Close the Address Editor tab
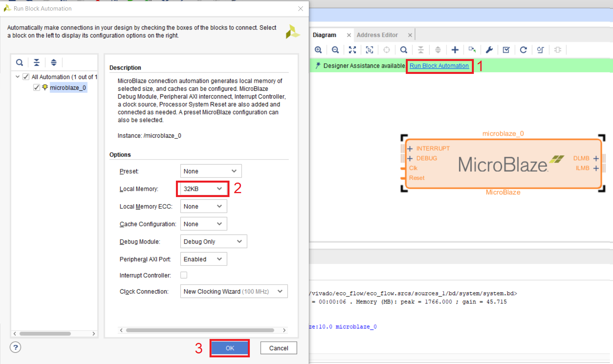Screen dimensions: 613x364 coord(410,35)
